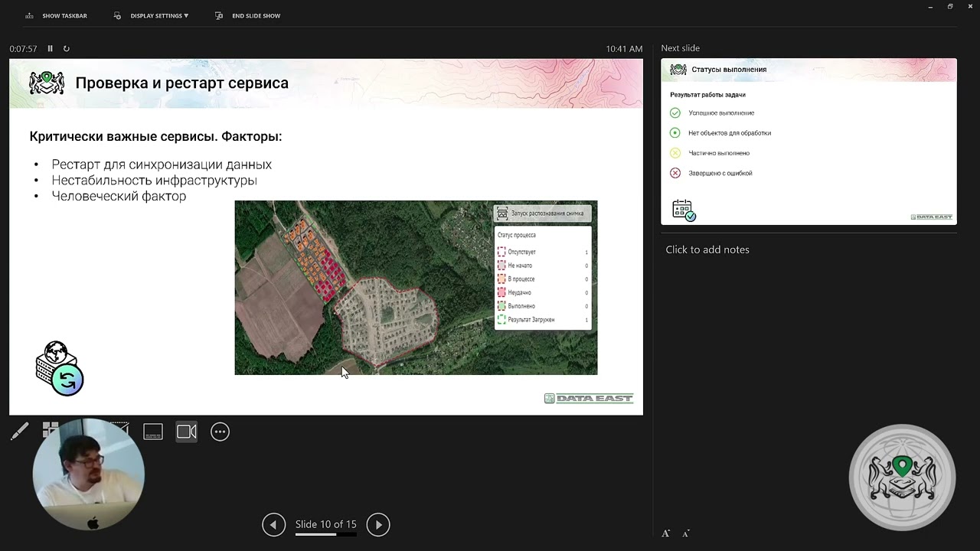Click the DATA EAST logo on the current slide
The height and width of the screenshot is (551, 980).
[x=589, y=398]
